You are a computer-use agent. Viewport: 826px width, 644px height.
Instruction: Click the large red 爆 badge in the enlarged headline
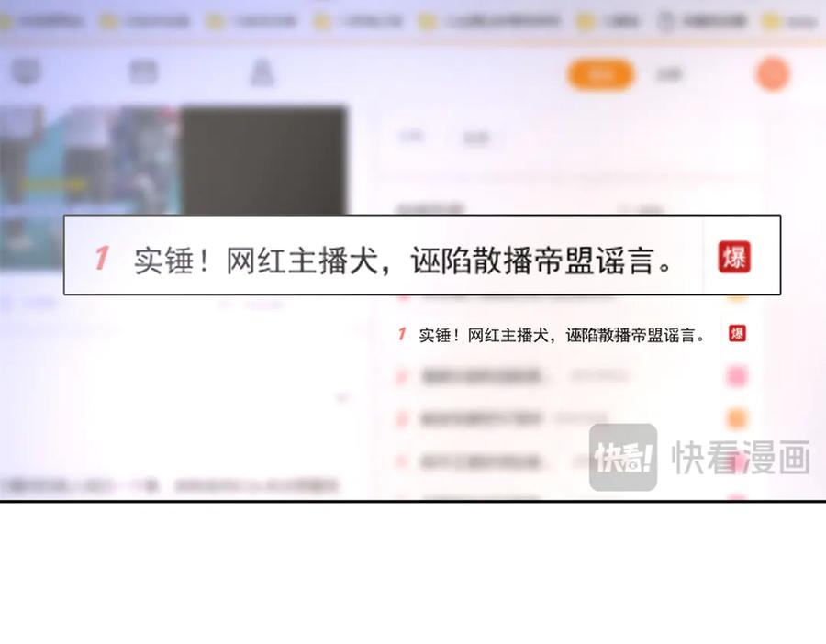tap(733, 257)
